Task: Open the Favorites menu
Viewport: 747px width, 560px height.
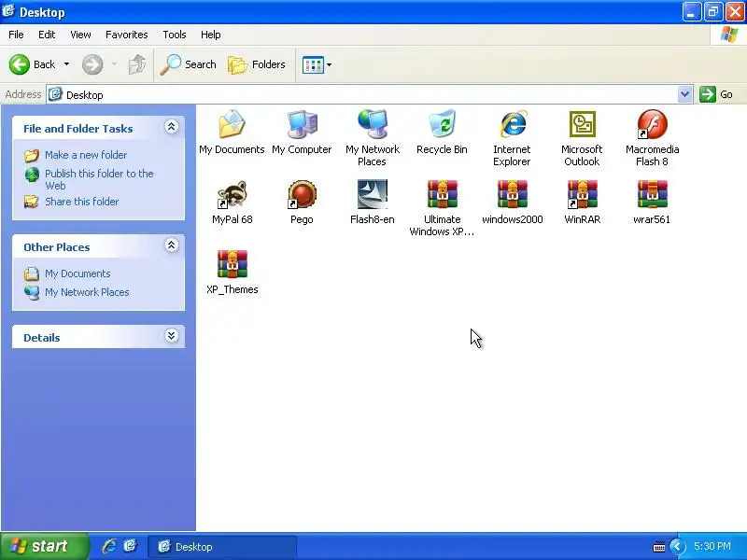Action: pos(127,35)
